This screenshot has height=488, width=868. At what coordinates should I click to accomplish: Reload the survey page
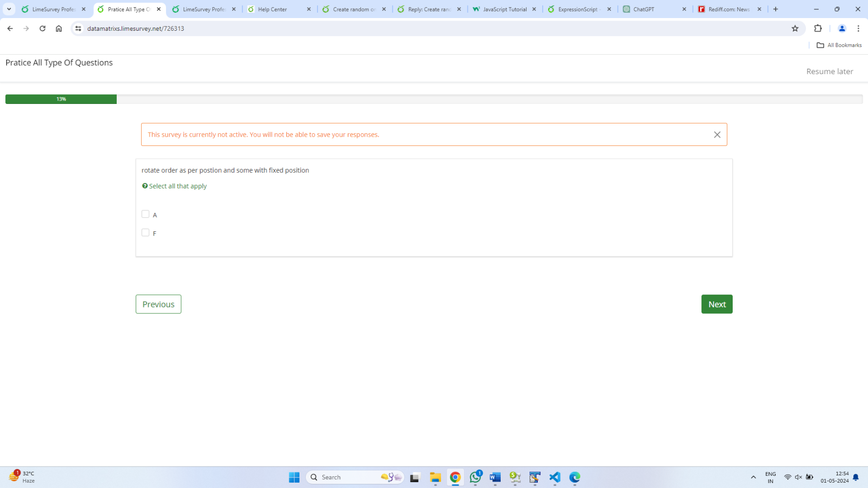(42, 29)
